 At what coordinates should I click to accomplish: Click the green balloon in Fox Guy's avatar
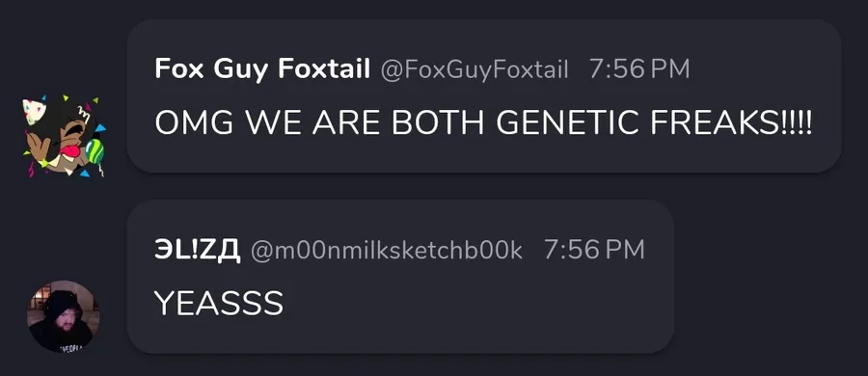click(95, 151)
